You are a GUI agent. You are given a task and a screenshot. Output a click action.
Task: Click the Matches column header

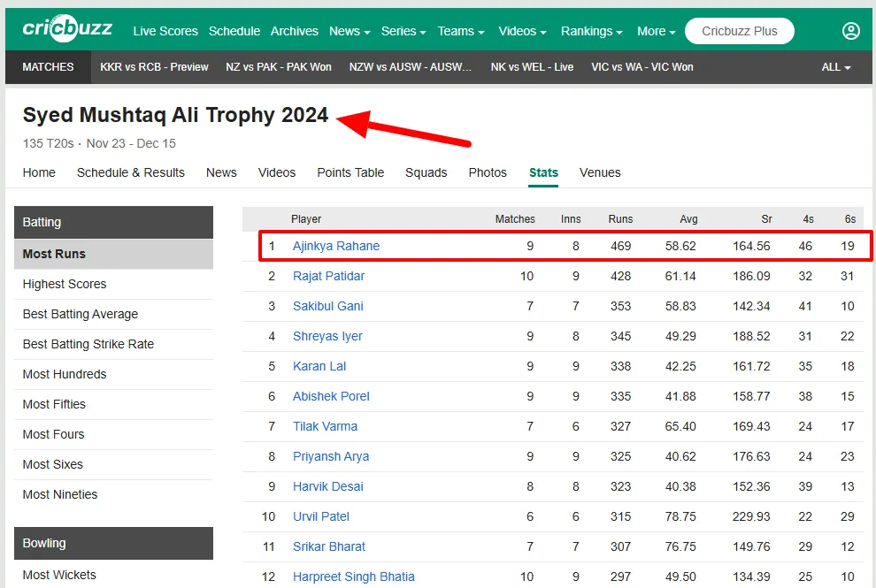pyautogui.click(x=514, y=219)
